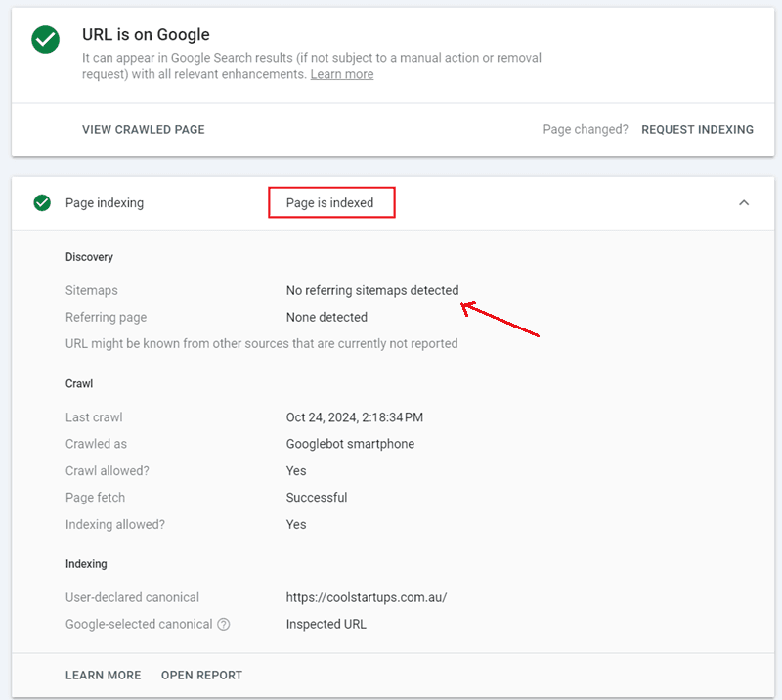Image resolution: width=782 pixels, height=700 pixels.
Task: Click the Page fetch Successful value
Action: pyautogui.click(x=316, y=498)
